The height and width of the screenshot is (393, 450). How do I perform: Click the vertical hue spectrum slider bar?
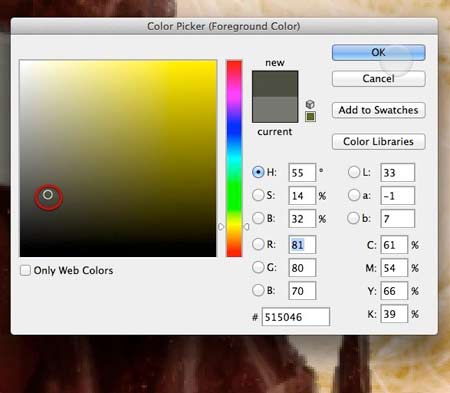pyautogui.click(x=234, y=158)
